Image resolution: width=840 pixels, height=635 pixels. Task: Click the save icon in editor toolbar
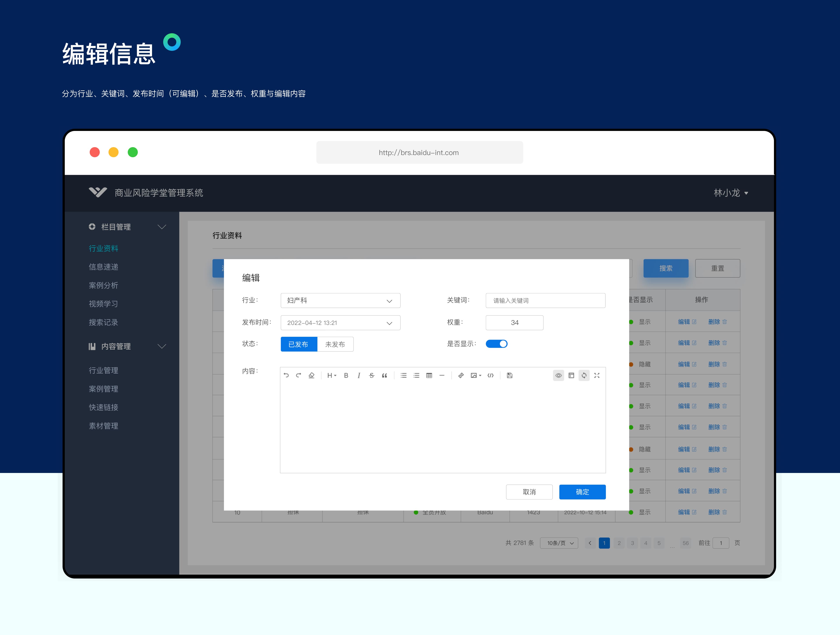point(510,376)
